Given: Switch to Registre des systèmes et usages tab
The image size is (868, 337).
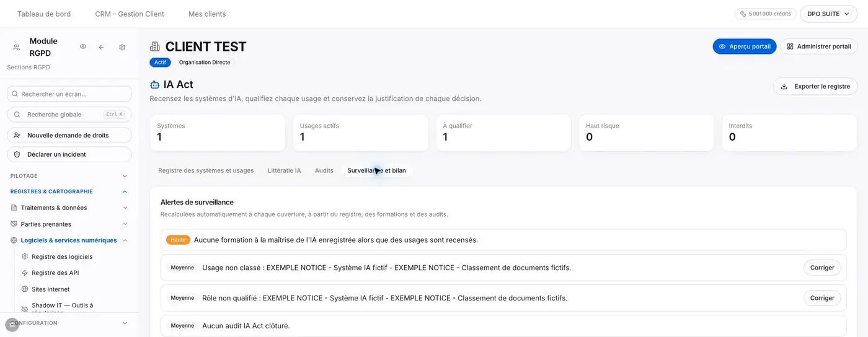Looking at the screenshot, I should pyautogui.click(x=206, y=170).
